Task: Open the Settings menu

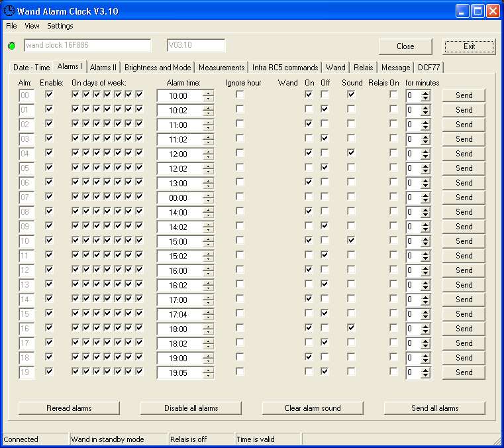Action: click(x=60, y=26)
